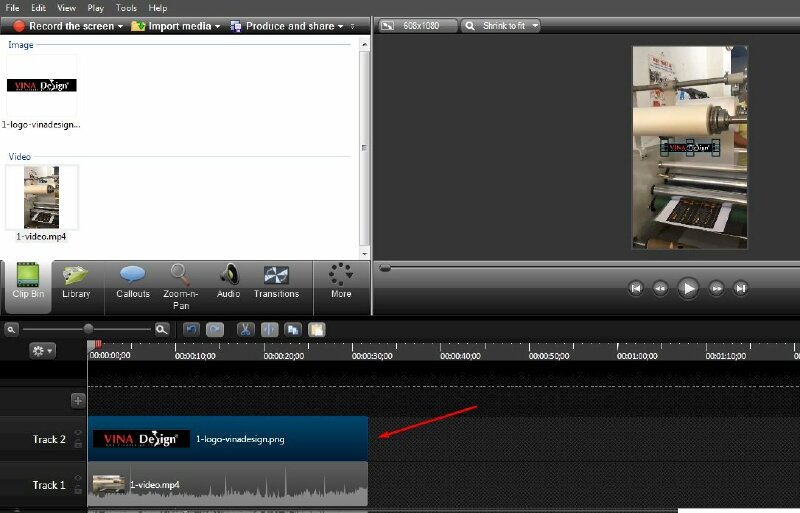The width and height of the screenshot is (800, 513).
Task: Open the Audio editing tab
Action: click(229, 281)
